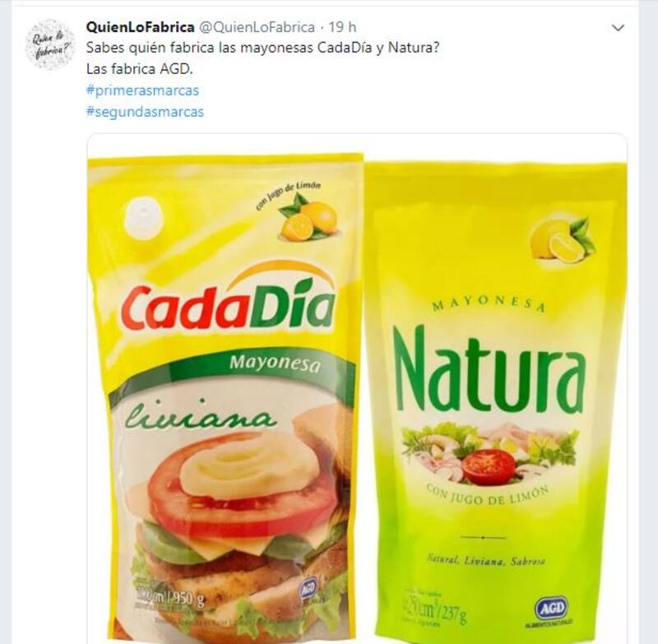The width and height of the screenshot is (658, 644).
Task: Click the 'Las fabrica AGD.' text line
Action: pos(139,69)
